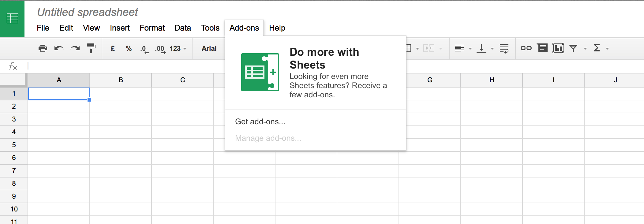Expand the Functions dropdown arrow
The width and height of the screenshot is (644, 224).
(x=607, y=49)
